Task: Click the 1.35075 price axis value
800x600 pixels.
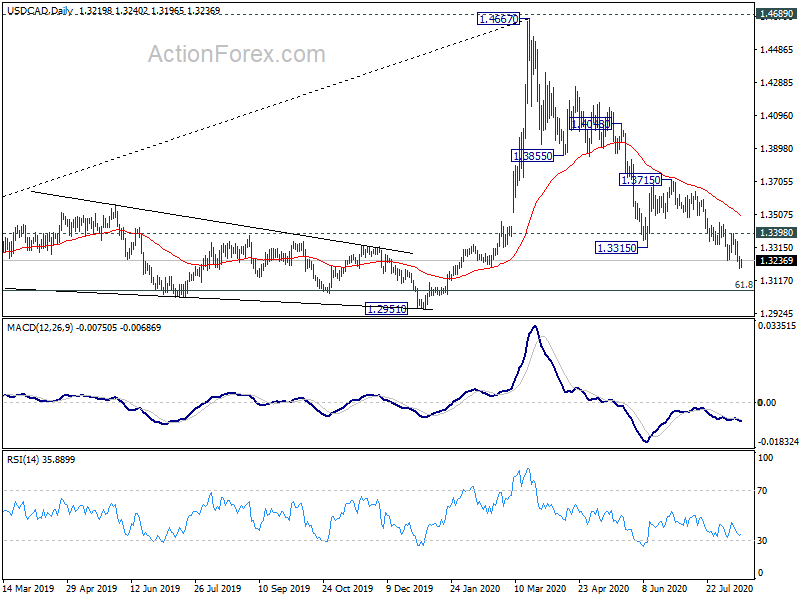Action: coord(777,214)
